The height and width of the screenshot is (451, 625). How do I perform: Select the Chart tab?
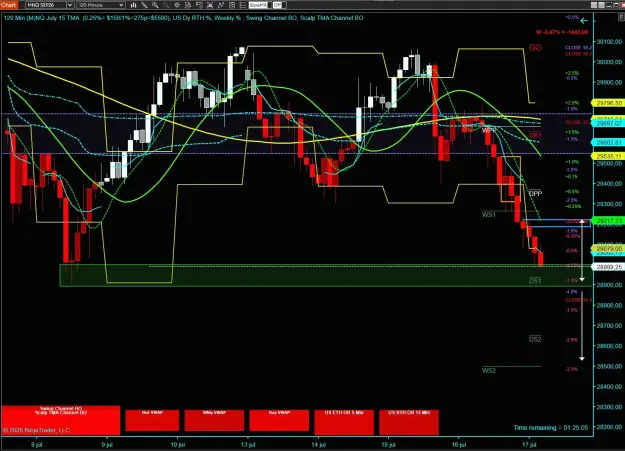click(x=9, y=5)
